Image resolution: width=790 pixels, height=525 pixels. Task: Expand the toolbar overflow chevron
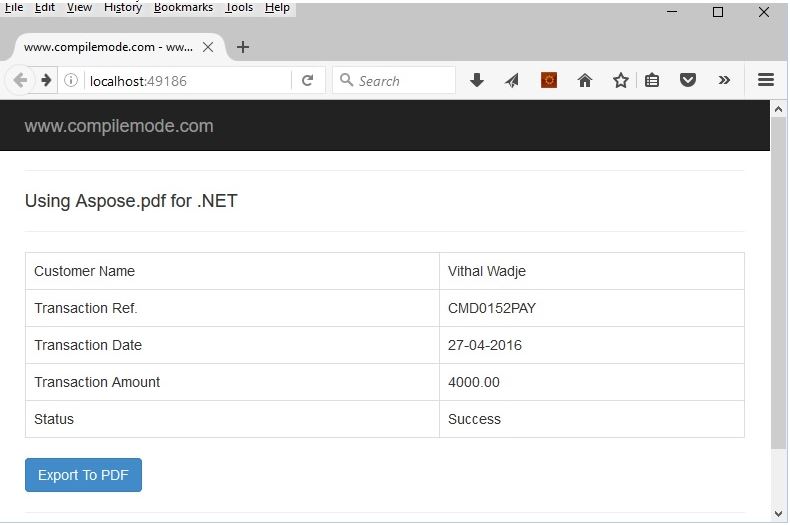724,80
